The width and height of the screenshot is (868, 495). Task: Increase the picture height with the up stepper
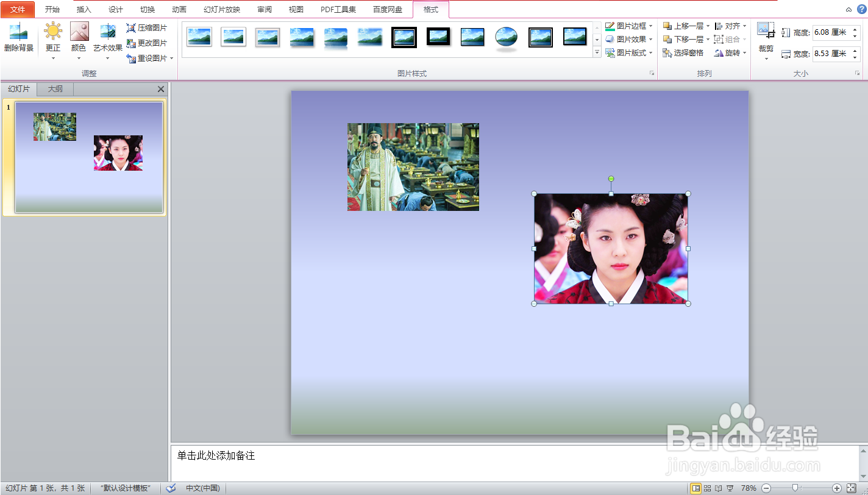click(855, 29)
